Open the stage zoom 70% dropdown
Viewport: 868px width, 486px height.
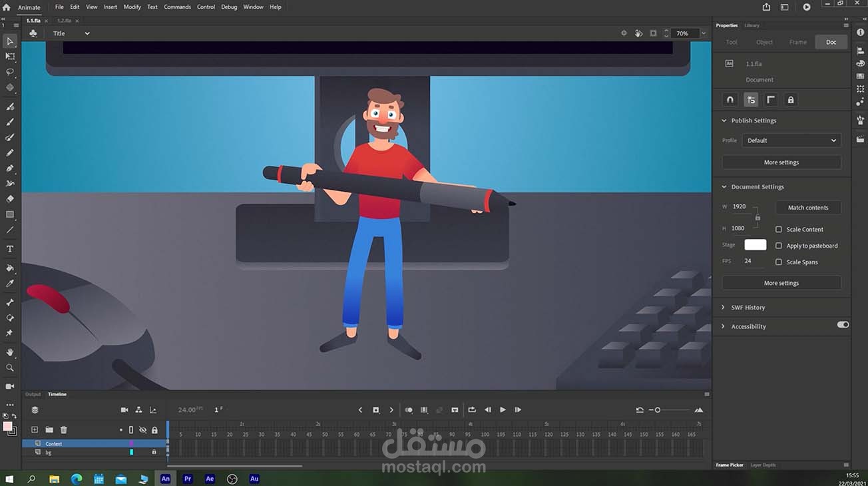point(703,33)
